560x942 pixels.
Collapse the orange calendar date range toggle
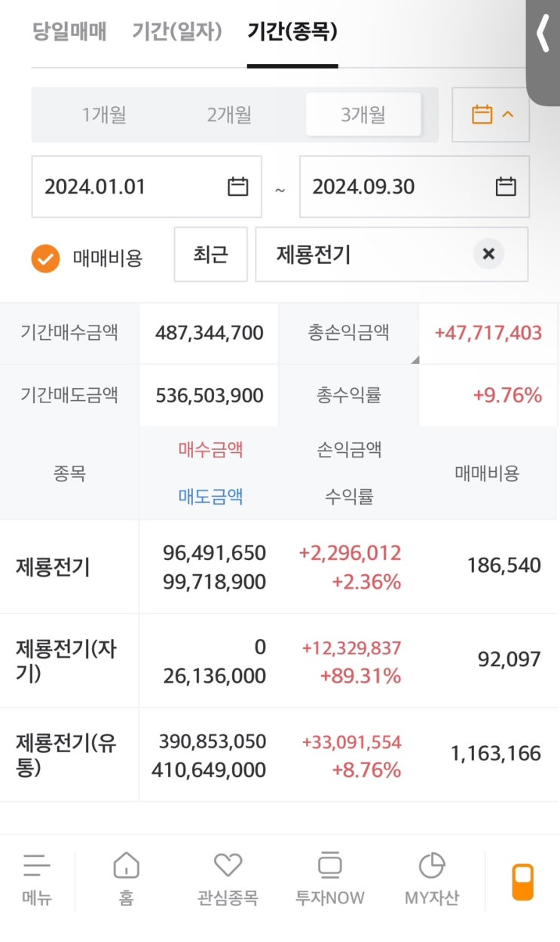(x=491, y=115)
